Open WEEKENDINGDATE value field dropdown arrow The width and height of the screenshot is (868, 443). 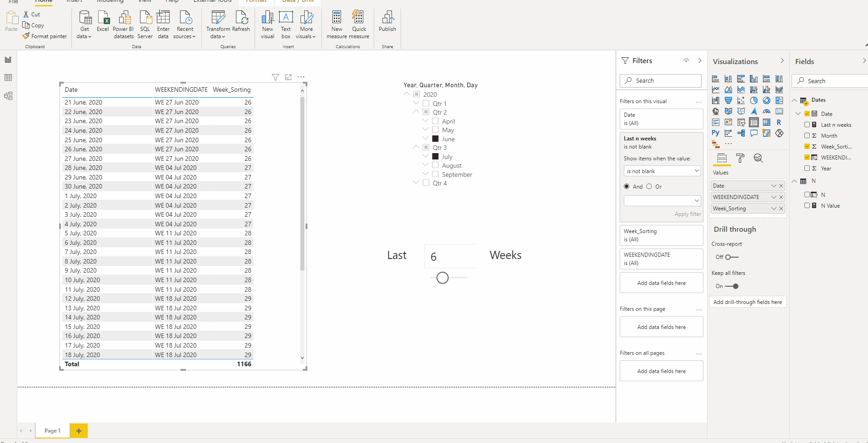coord(774,197)
